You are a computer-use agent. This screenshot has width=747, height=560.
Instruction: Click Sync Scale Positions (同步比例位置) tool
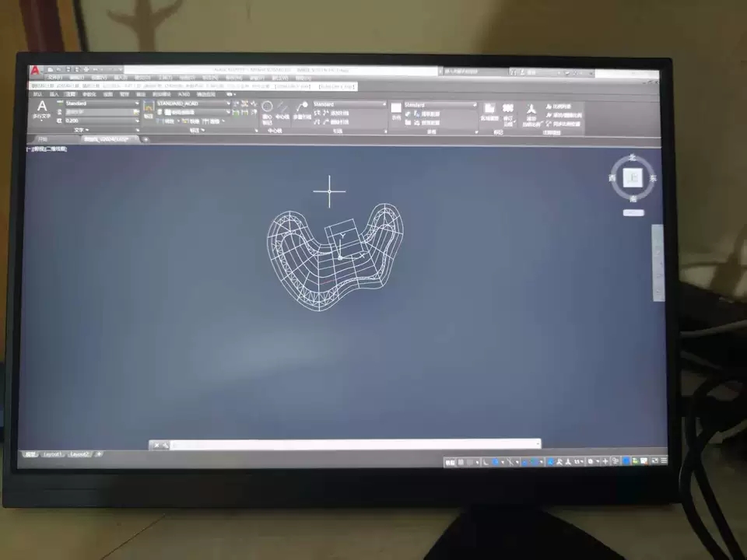pos(563,124)
